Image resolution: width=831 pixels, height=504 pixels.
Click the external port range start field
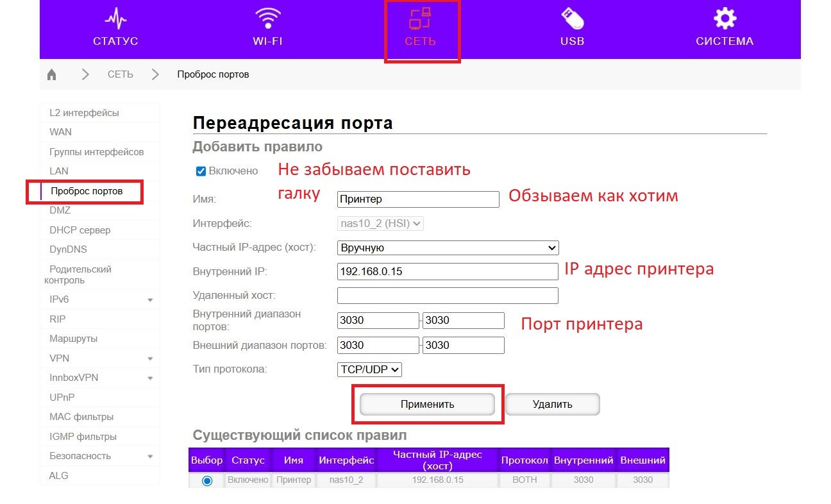pyautogui.click(x=378, y=345)
